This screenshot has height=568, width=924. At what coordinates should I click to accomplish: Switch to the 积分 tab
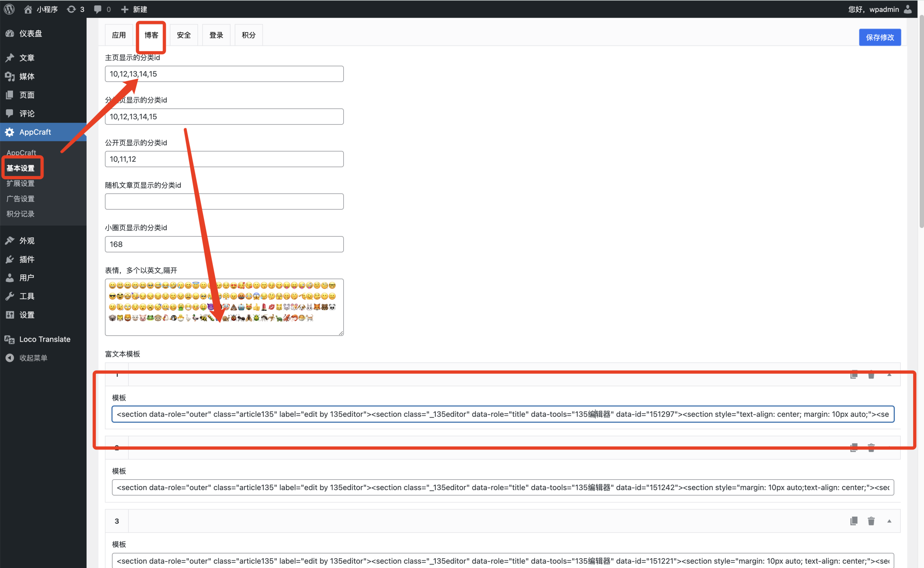coord(248,35)
